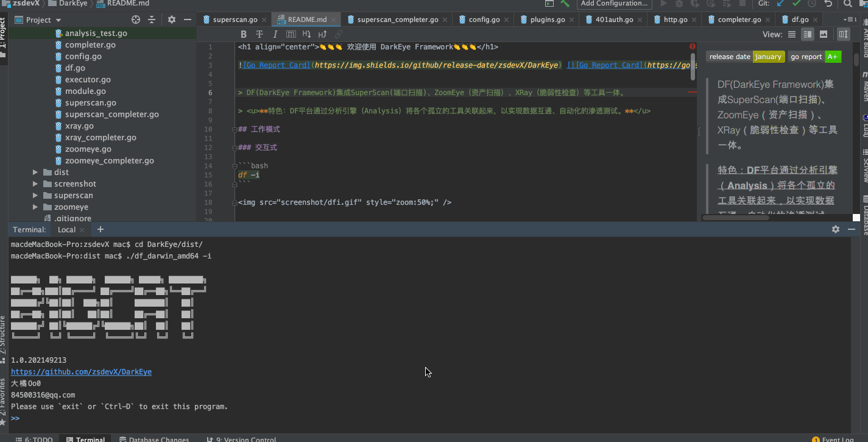
Task: Click the Debug bug icon
Action: [679, 3]
